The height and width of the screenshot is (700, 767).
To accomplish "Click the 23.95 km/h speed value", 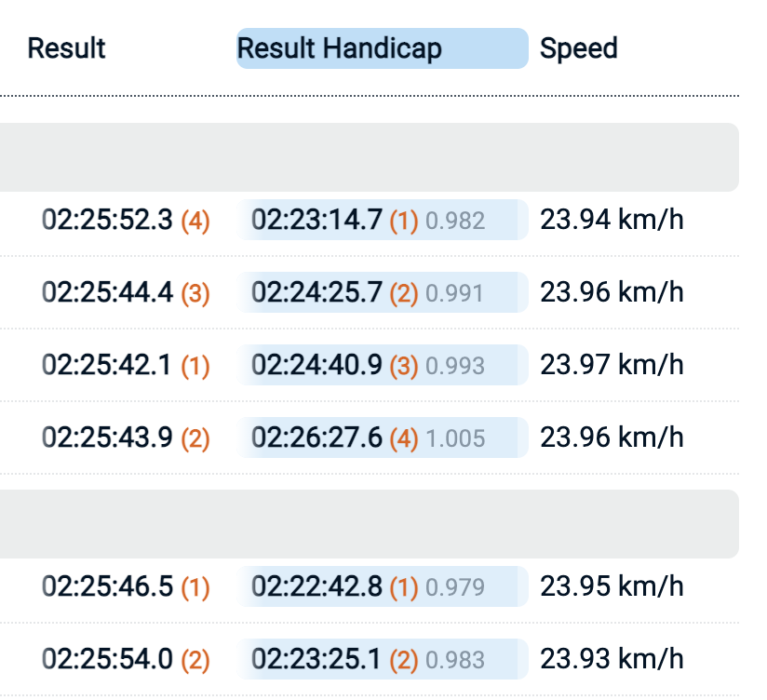I will click(612, 586).
